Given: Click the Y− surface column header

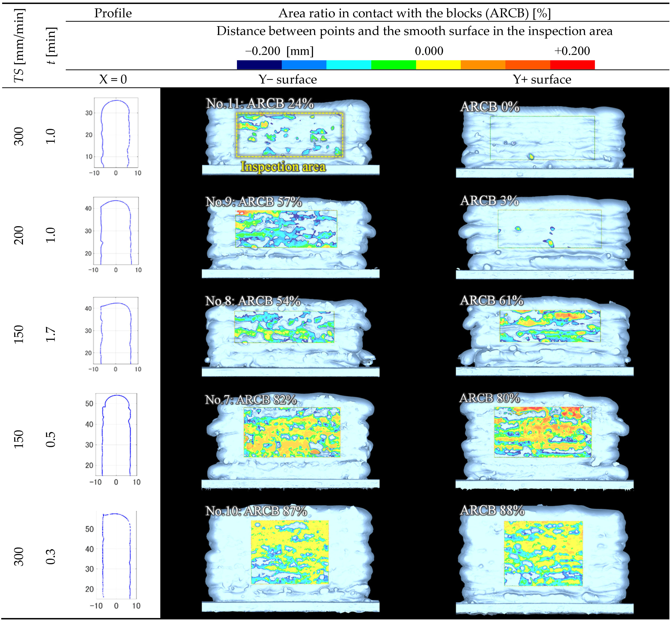Looking at the screenshot, I should [x=287, y=80].
